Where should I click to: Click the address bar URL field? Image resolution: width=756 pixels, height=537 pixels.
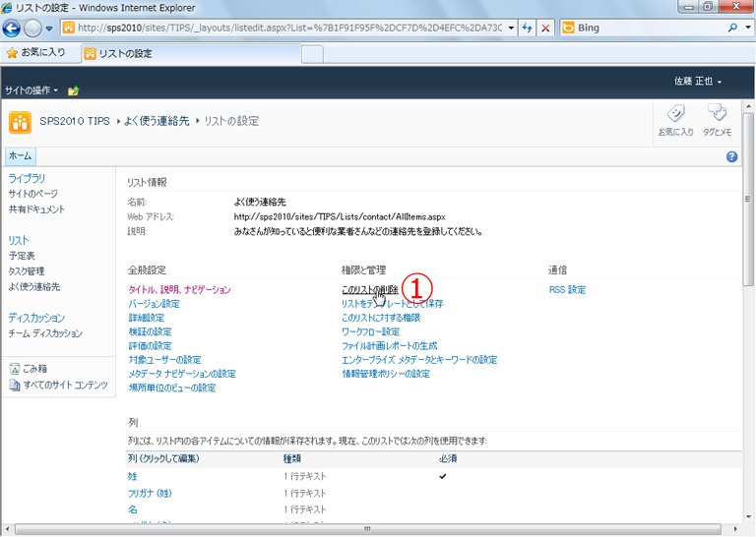[289, 28]
